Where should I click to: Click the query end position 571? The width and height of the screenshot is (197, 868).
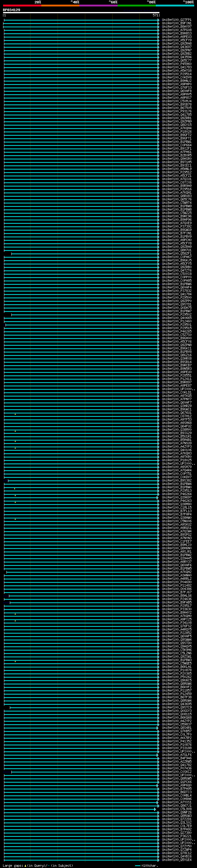(155, 15)
